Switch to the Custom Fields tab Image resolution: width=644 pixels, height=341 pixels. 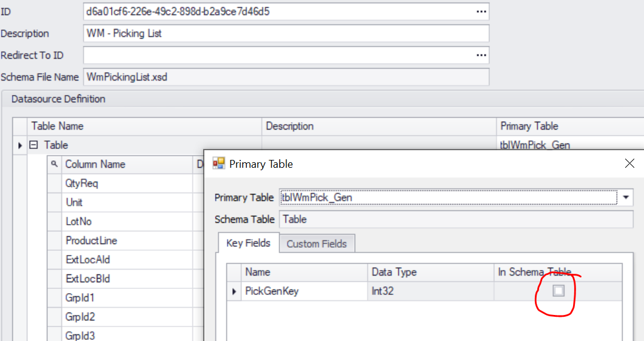pyautogui.click(x=317, y=243)
